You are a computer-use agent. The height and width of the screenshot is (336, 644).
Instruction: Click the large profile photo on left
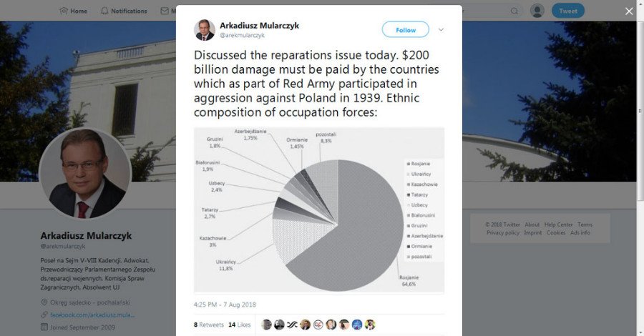click(85, 174)
